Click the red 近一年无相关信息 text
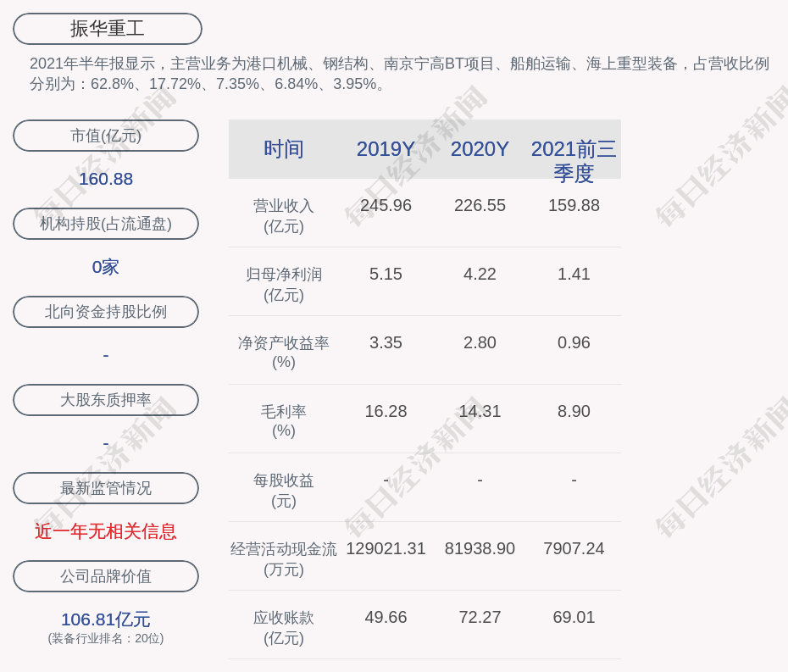This screenshot has width=788, height=672. [x=106, y=531]
